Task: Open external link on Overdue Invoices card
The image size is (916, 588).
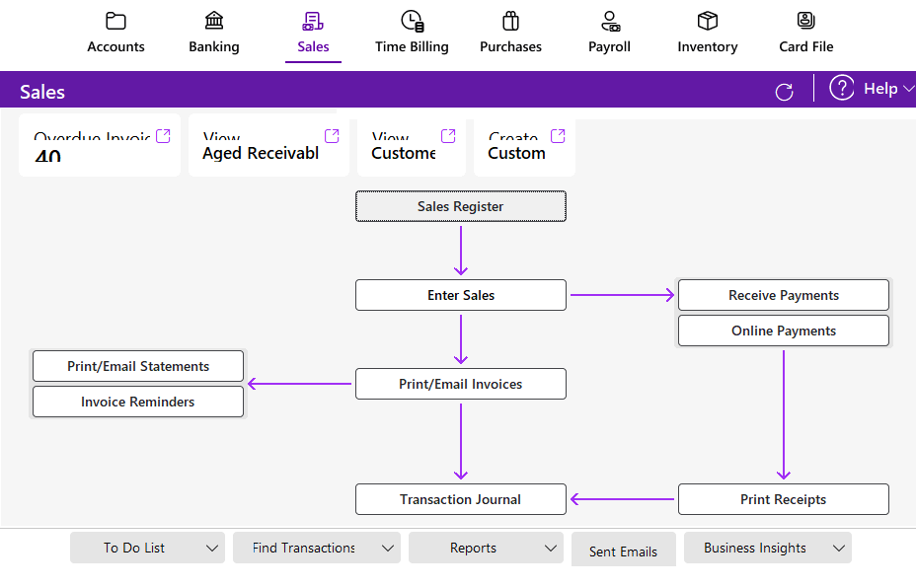Action: tap(164, 136)
